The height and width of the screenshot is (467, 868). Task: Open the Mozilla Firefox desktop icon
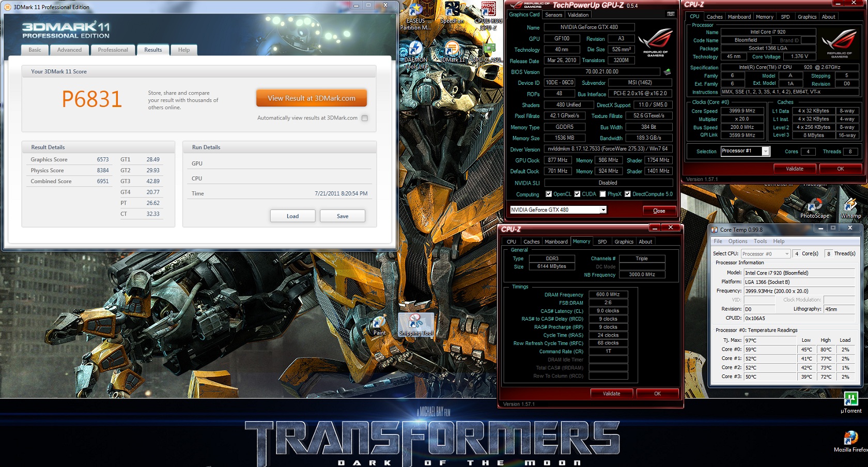(x=850, y=442)
